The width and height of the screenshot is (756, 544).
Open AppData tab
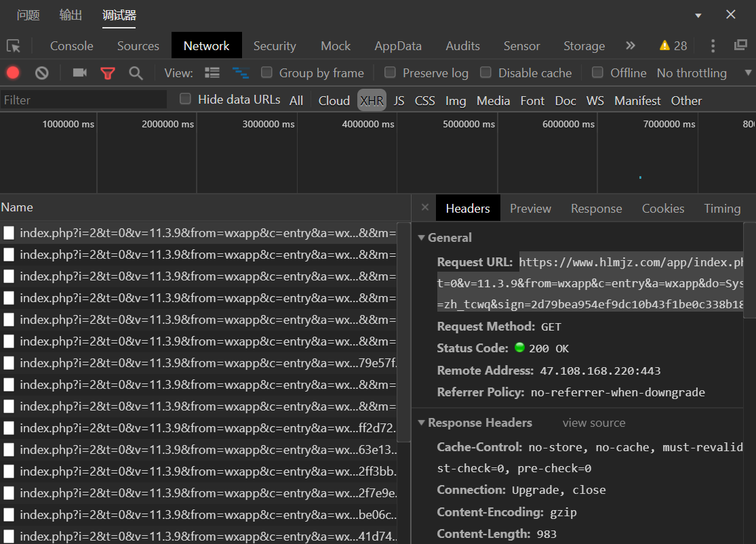click(398, 46)
